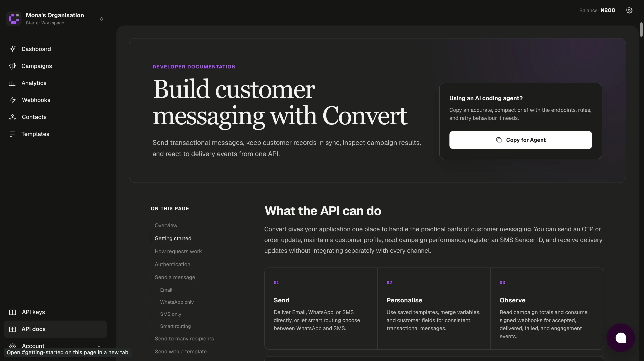Click the Send card heading
The height and width of the screenshot is (361, 644).
click(281, 300)
